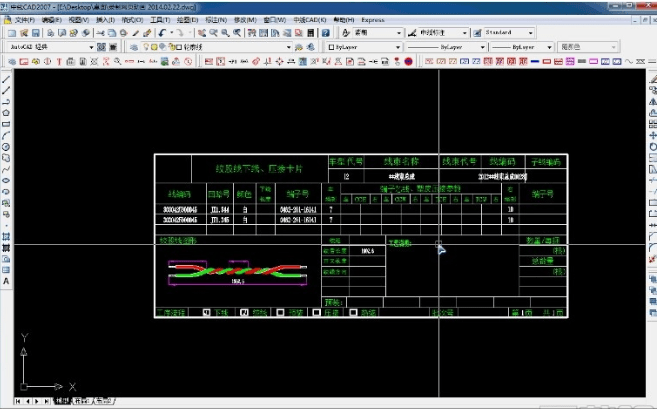Toggle the checkbox beside 压接 in the drawing
Screen dimensions: 660x409
[317, 312]
